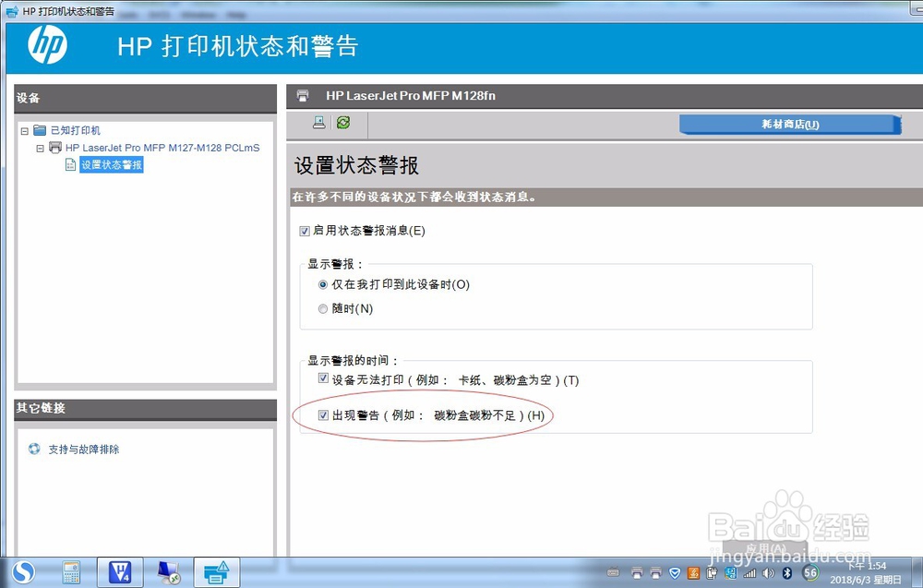Click the HP logo in the header
The width and height of the screenshot is (923, 588).
click(48, 44)
